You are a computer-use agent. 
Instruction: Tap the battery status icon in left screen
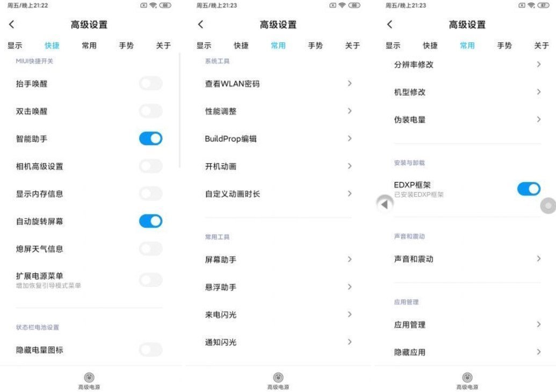click(165, 5)
